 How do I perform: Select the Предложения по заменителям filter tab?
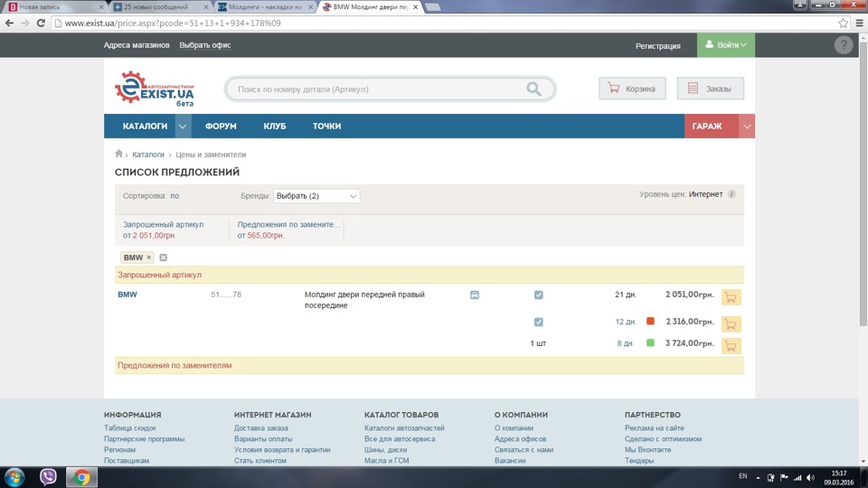point(288,230)
